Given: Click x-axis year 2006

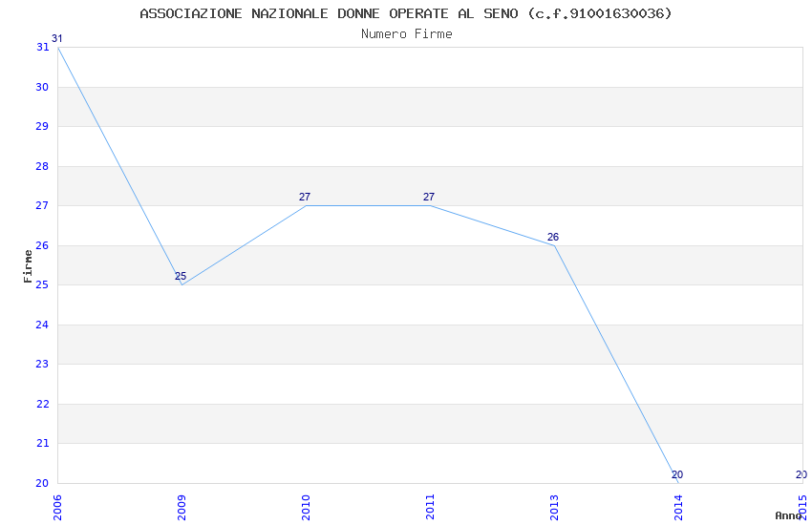Looking at the screenshot, I should (x=57, y=508).
